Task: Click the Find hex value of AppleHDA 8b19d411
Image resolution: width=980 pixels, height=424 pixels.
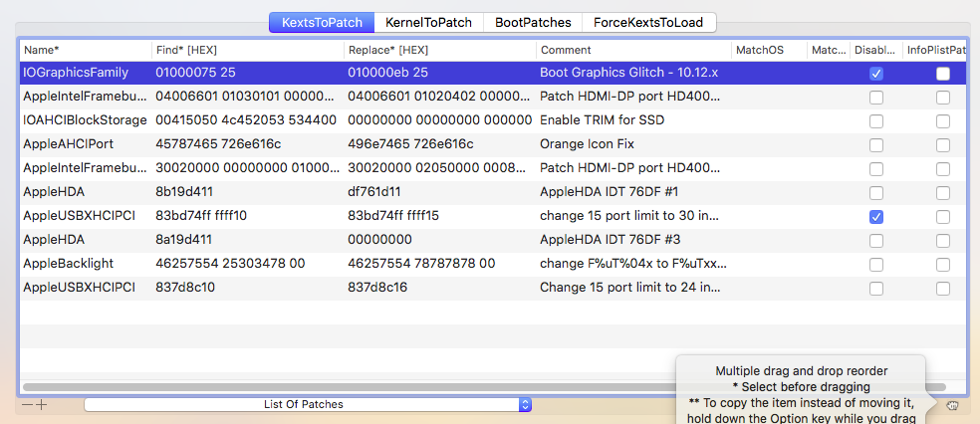Action: 184,192
